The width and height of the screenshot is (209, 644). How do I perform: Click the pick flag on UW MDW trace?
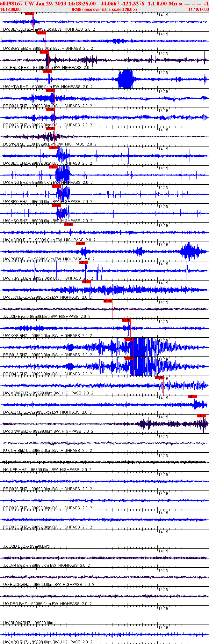click(x=159, y=378)
